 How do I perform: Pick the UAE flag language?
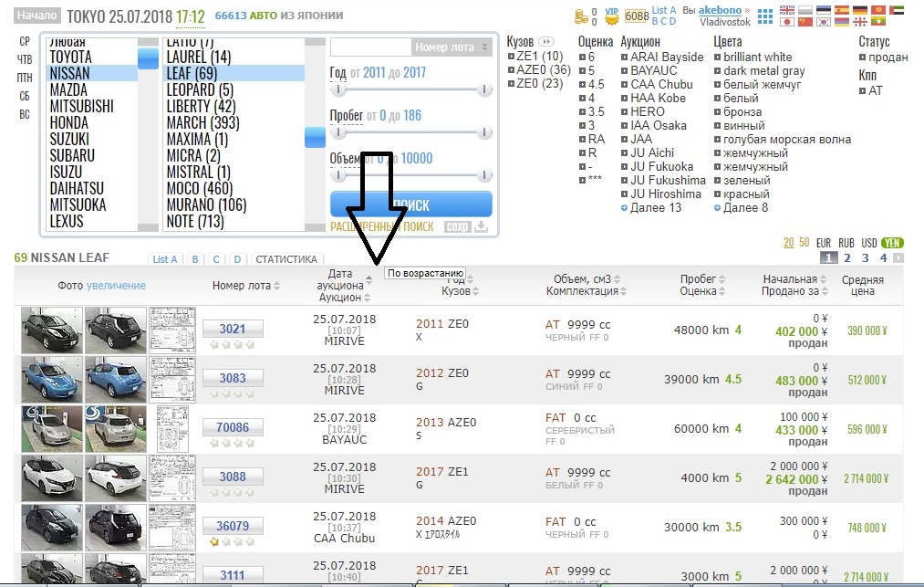(x=897, y=10)
